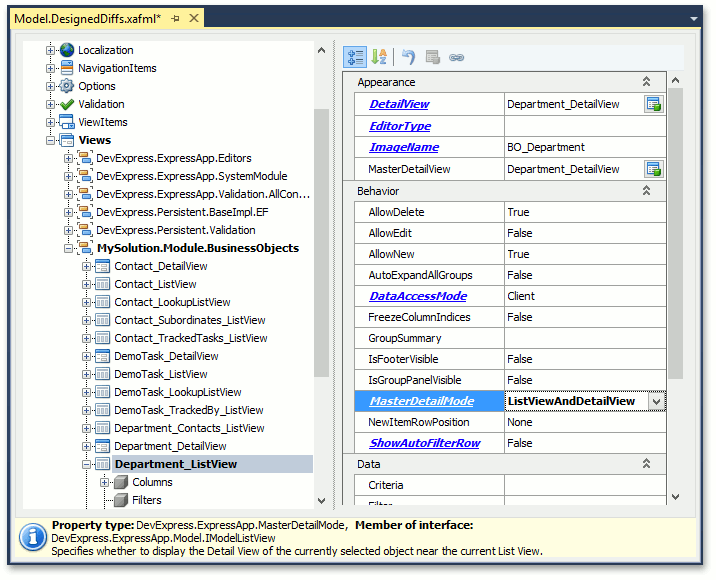
Task: Click the DetailView property link
Action: pos(399,104)
